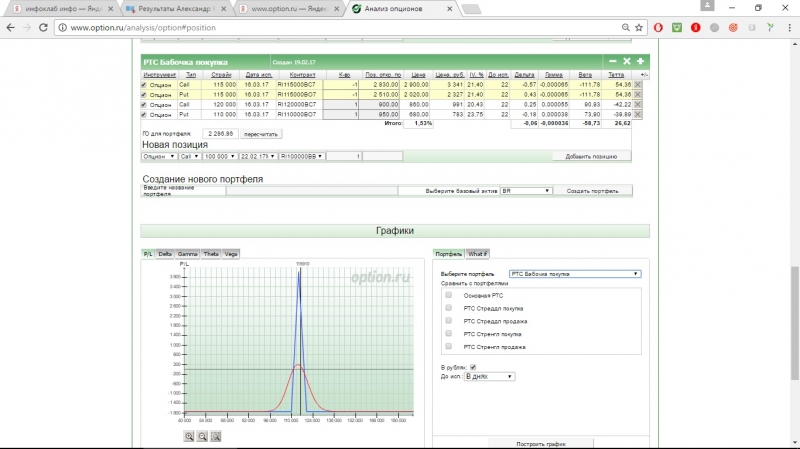Click the portfolio name input field
This screenshot has width=800, height=449.
click(310, 190)
